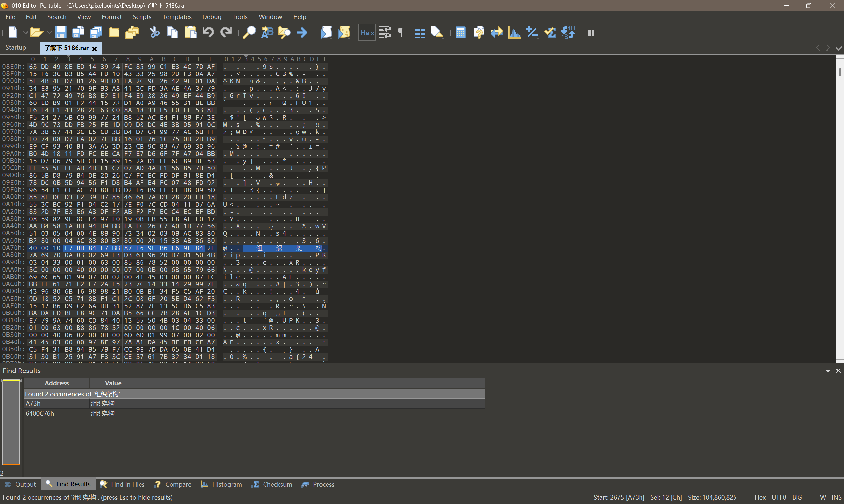Toggle INS insert mode in status bar

pyautogui.click(x=836, y=497)
